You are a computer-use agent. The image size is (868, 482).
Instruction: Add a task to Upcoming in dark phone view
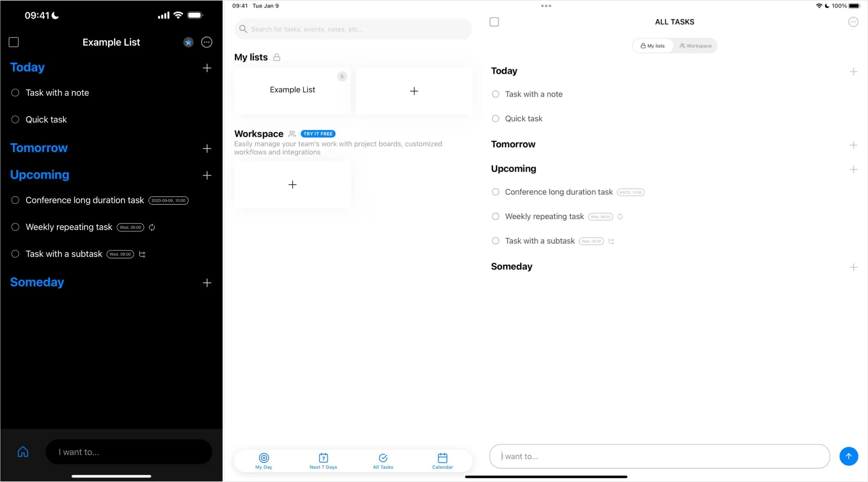(x=207, y=176)
